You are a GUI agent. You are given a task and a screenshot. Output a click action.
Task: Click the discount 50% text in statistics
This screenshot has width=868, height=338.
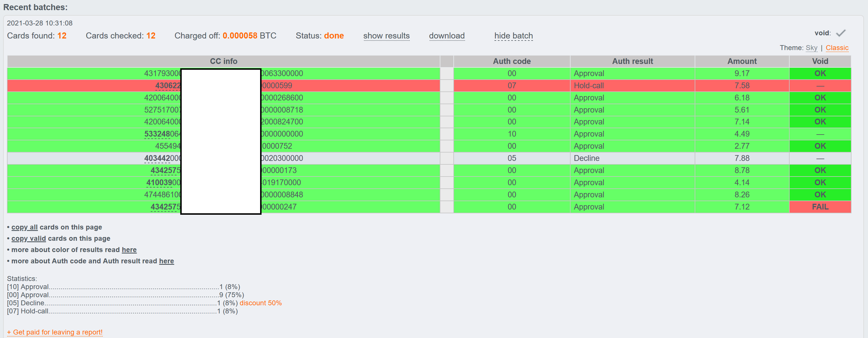tap(260, 303)
